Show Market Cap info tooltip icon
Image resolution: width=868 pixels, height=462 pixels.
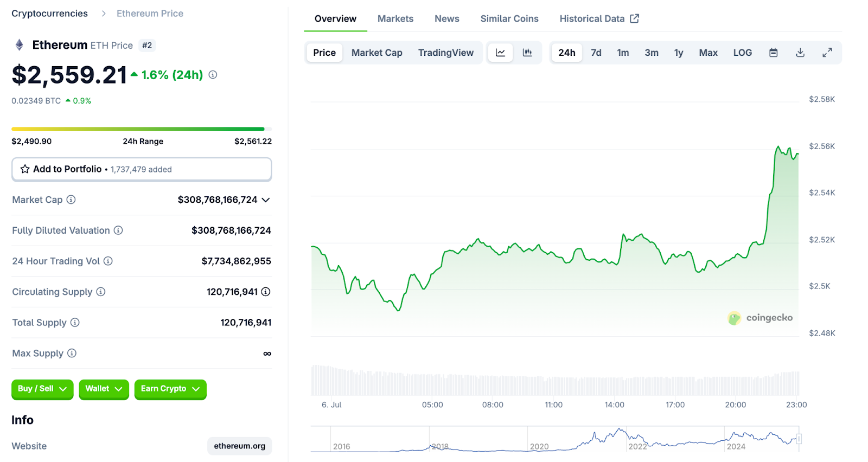tap(71, 200)
